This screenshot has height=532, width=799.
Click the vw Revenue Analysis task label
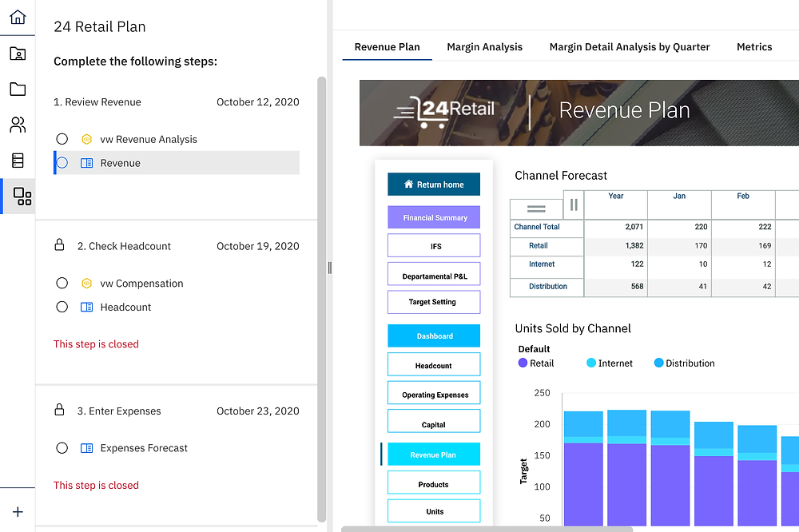click(x=149, y=139)
